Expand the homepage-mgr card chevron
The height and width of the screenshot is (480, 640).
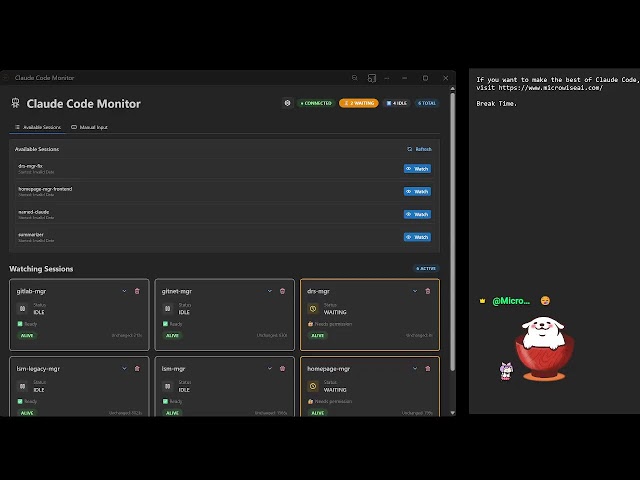pyautogui.click(x=415, y=369)
